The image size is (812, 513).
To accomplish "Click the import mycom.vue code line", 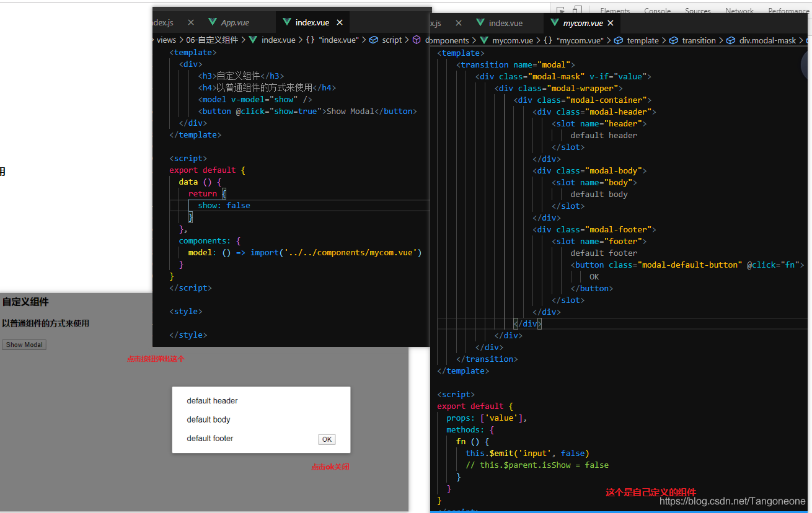I will tap(305, 252).
